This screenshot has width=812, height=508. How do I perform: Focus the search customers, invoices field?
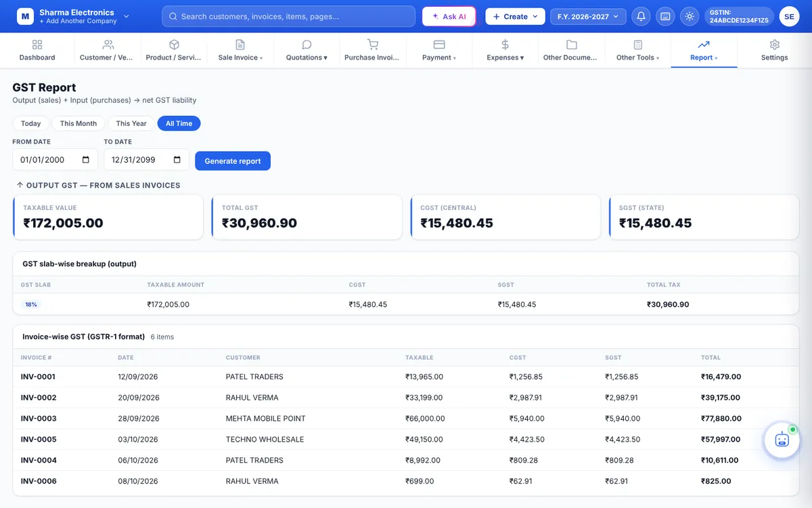(288, 16)
